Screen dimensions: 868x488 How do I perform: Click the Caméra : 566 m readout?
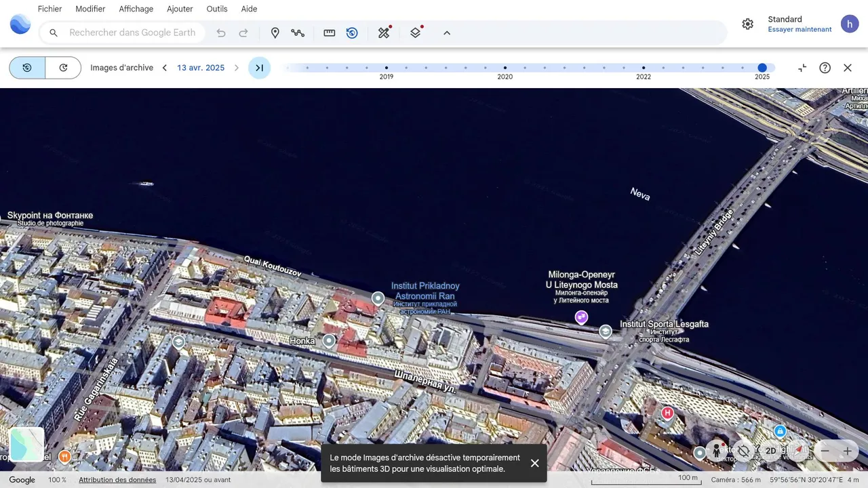coord(736,480)
